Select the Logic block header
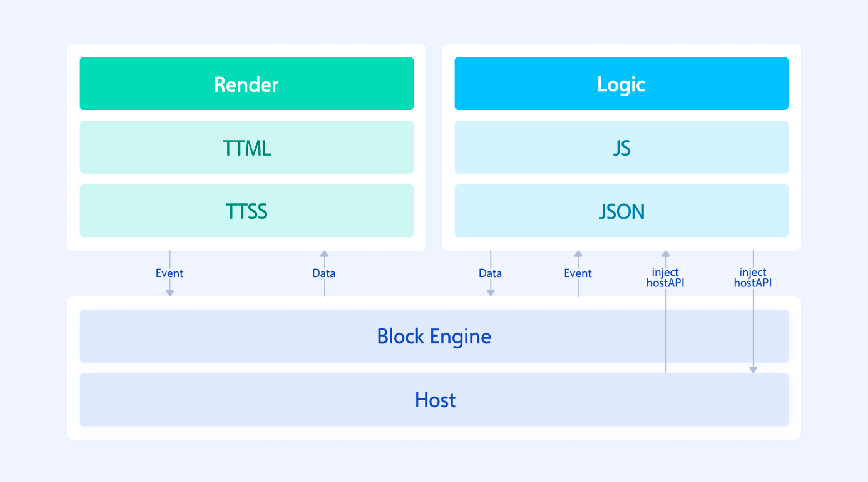The image size is (868, 482). (x=621, y=83)
